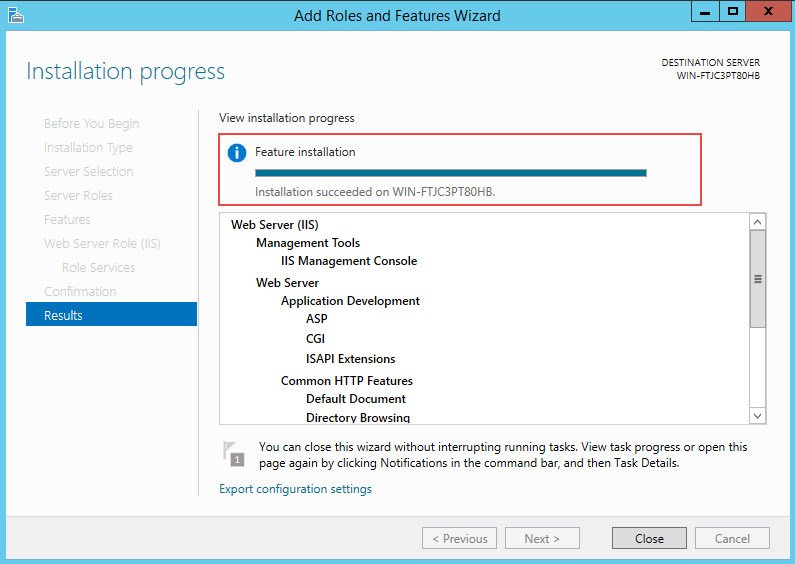This screenshot has height=564, width=795.
Task: Select the Results step in sidebar
Action: pyautogui.click(x=111, y=315)
